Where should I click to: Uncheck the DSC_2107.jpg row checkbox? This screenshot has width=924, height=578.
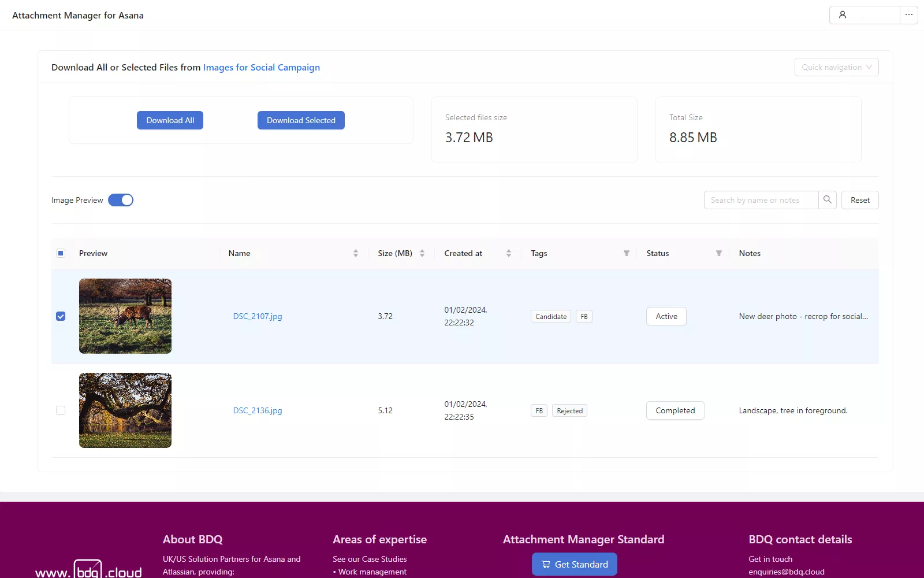pyautogui.click(x=61, y=316)
